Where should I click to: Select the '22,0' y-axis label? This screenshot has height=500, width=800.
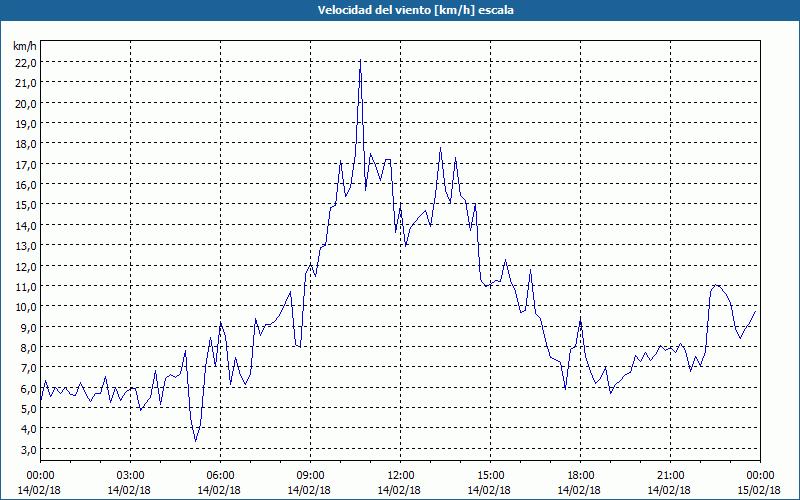[x=27, y=63]
